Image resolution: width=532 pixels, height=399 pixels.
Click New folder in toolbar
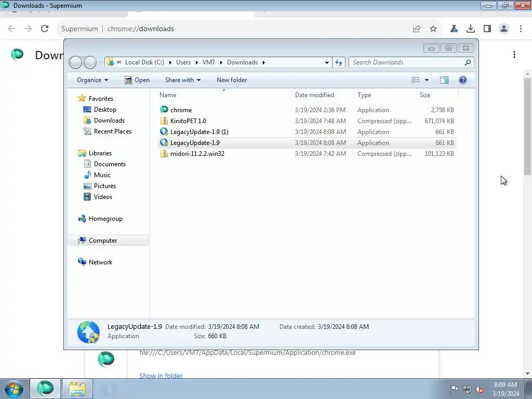232,79
